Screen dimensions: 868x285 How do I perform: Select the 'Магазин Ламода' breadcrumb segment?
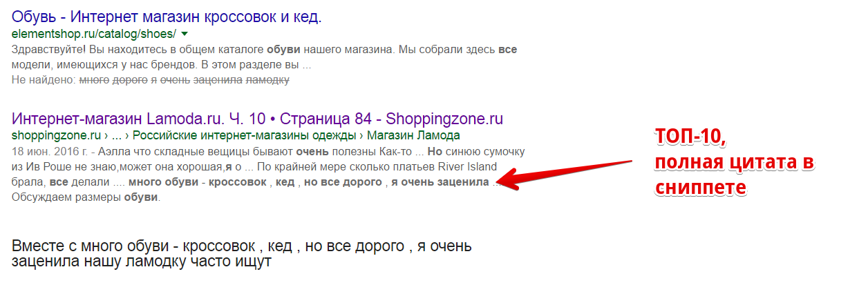[x=413, y=135]
